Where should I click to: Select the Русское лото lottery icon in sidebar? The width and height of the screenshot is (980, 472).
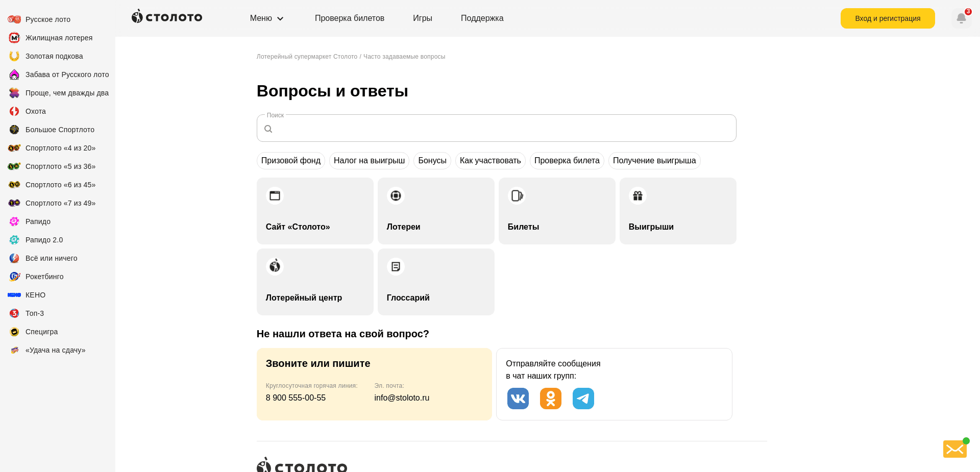click(x=14, y=19)
